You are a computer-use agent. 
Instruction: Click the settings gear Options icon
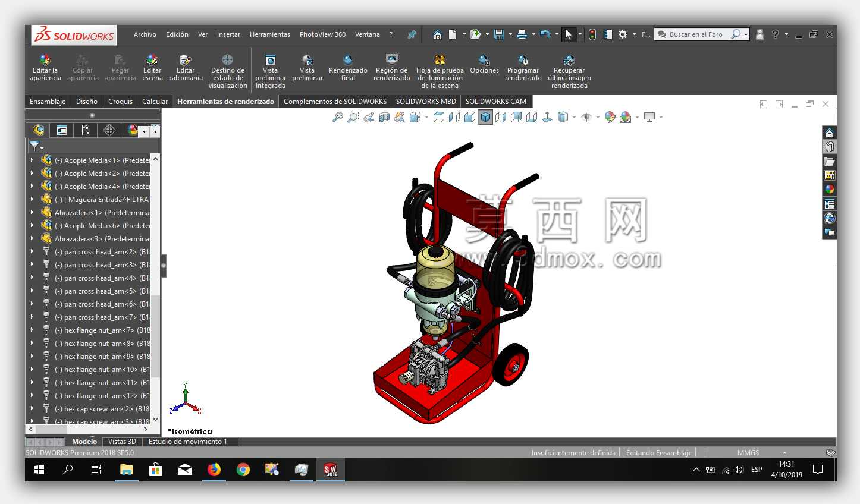pyautogui.click(x=623, y=34)
